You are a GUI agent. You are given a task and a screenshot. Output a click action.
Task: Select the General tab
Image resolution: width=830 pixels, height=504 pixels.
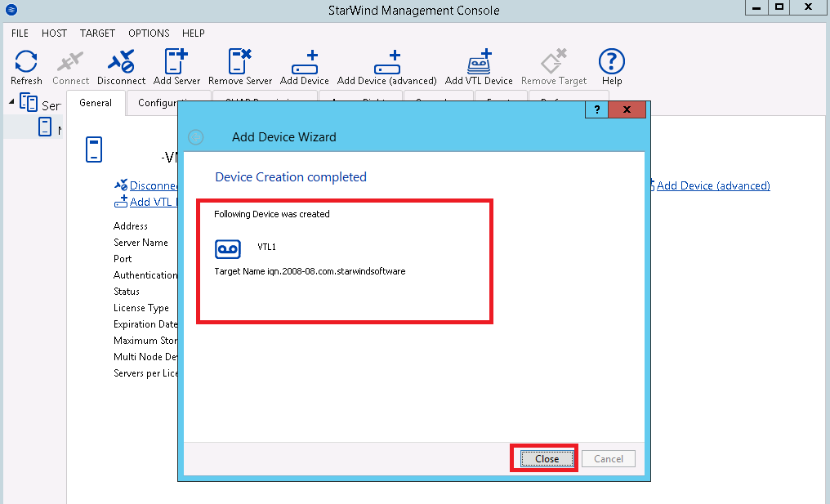95,103
